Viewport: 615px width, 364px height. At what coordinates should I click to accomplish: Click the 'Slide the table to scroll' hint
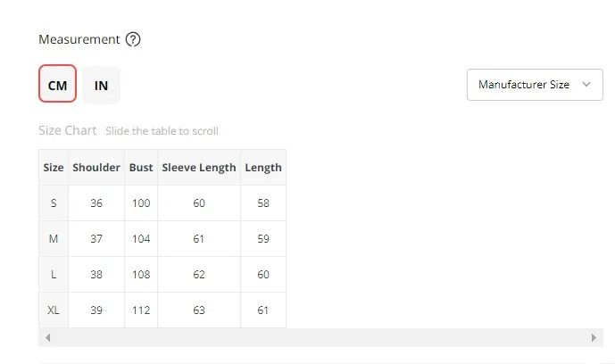click(x=162, y=131)
